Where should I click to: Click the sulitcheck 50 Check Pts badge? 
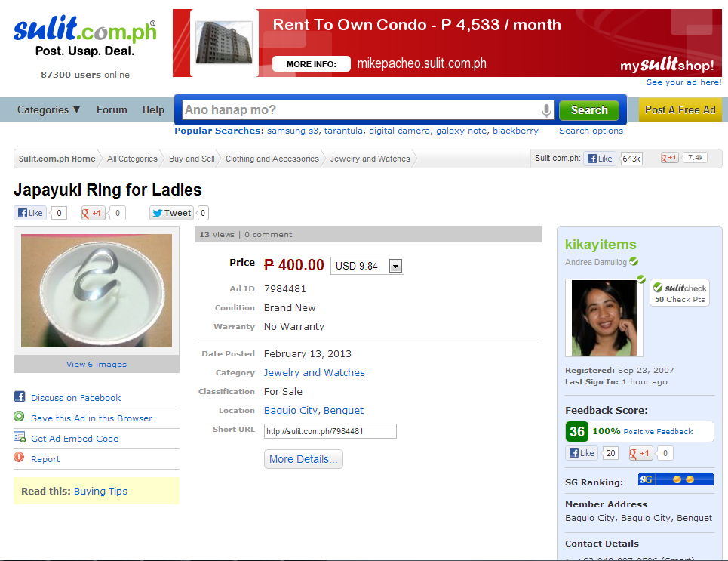(x=680, y=293)
